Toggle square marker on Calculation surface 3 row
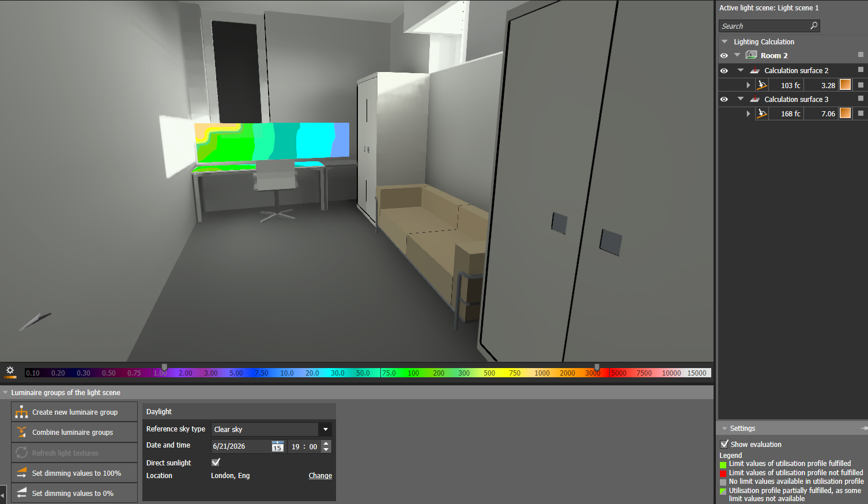868x504 pixels. click(x=861, y=98)
